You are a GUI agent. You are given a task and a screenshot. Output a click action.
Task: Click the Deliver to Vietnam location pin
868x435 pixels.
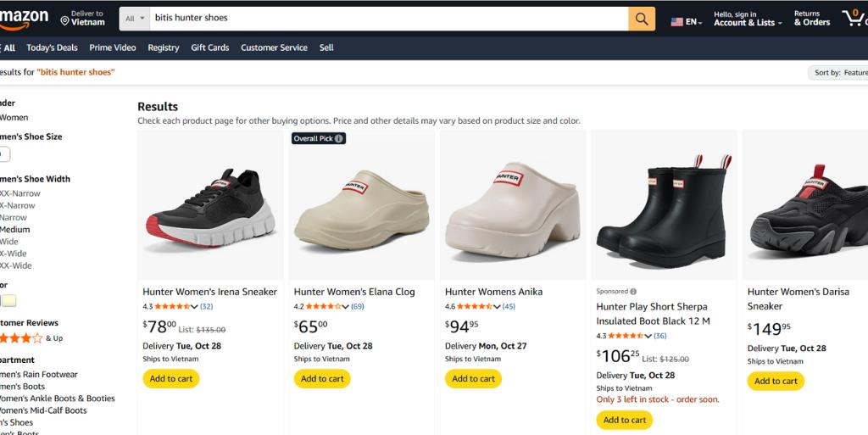tap(65, 20)
